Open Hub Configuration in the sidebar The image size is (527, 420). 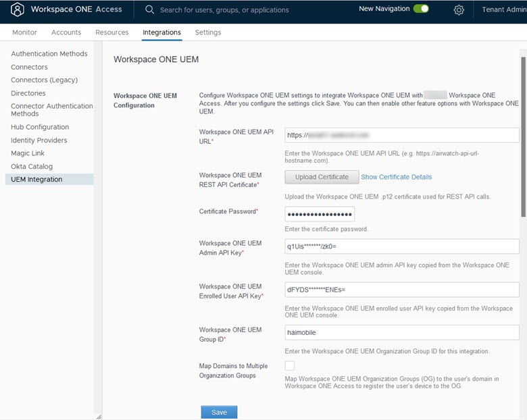(x=40, y=127)
